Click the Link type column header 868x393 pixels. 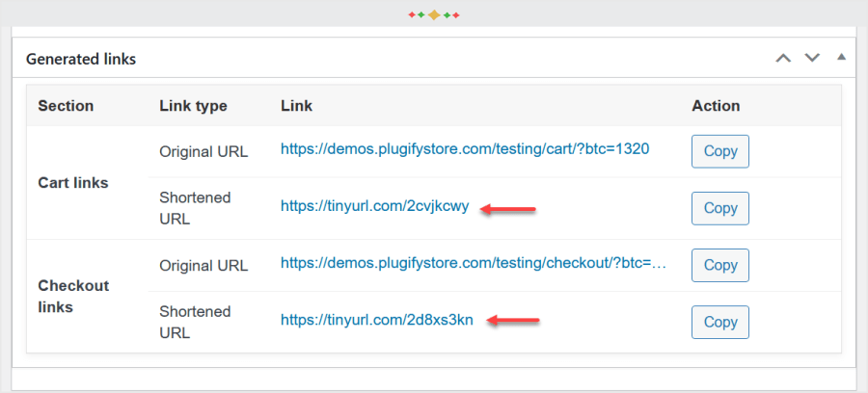(193, 106)
